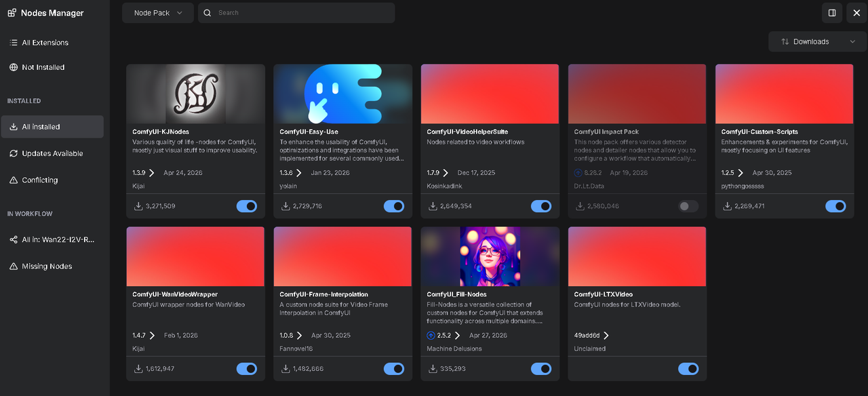Click the Conflicting warning triangle icon
Viewport: 868px width, 396px height.
(x=14, y=180)
